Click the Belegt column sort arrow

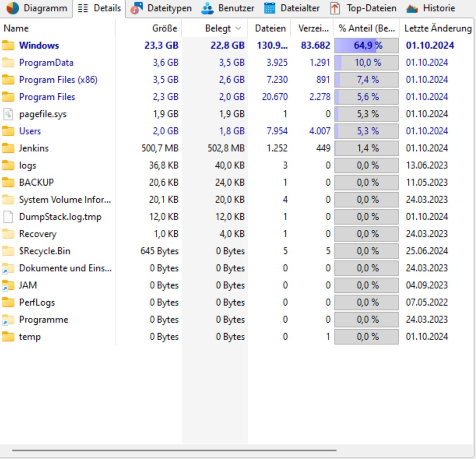(238, 28)
